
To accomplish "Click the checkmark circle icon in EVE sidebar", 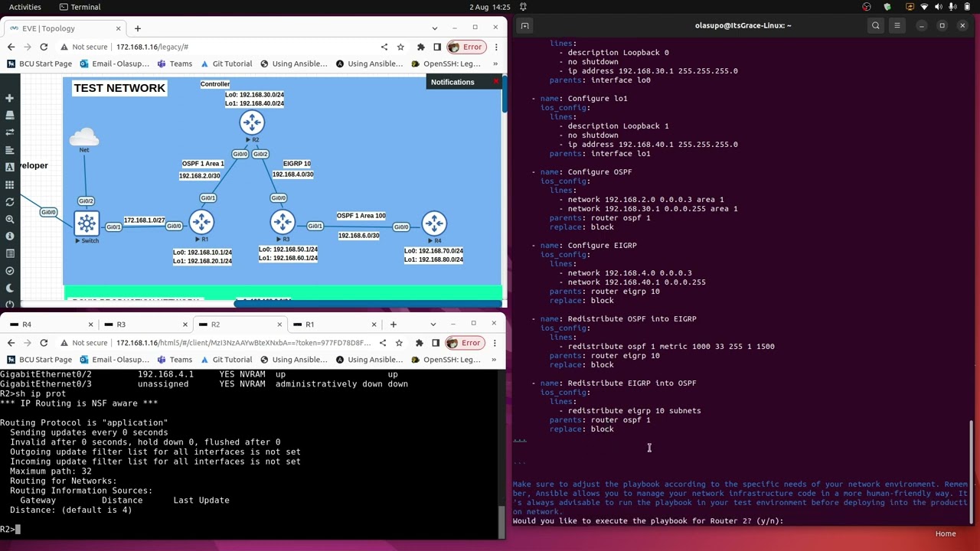I will tap(9, 271).
